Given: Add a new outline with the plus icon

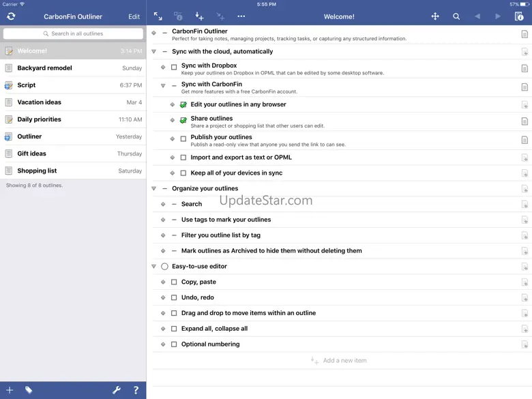Looking at the screenshot, I should pos(10,390).
